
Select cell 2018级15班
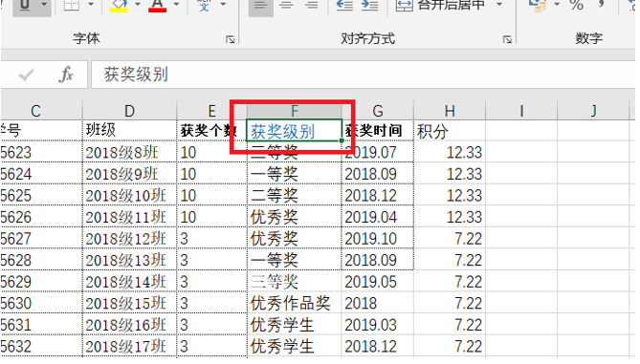point(129,303)
